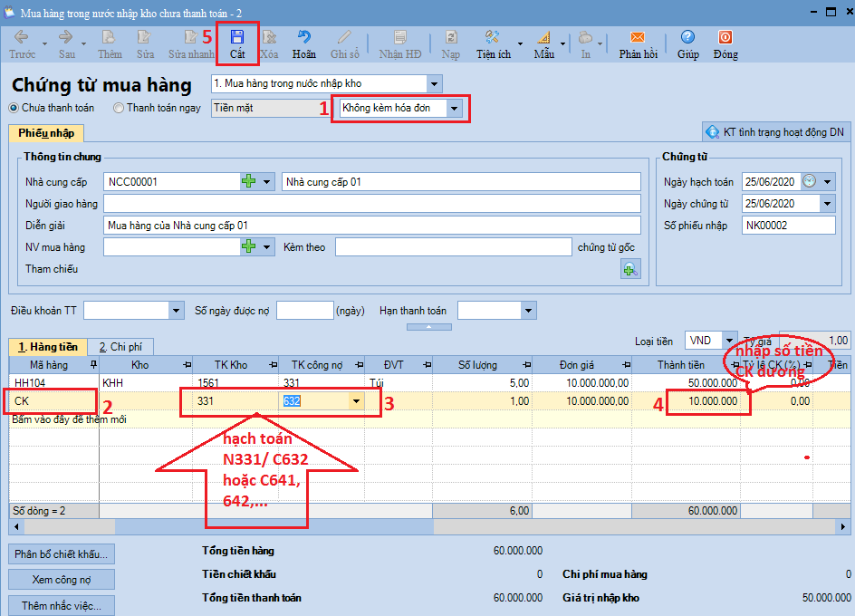855x616 pixels.
Task: Click the Xóa (delete) toolbar icon
Action: 269,37
